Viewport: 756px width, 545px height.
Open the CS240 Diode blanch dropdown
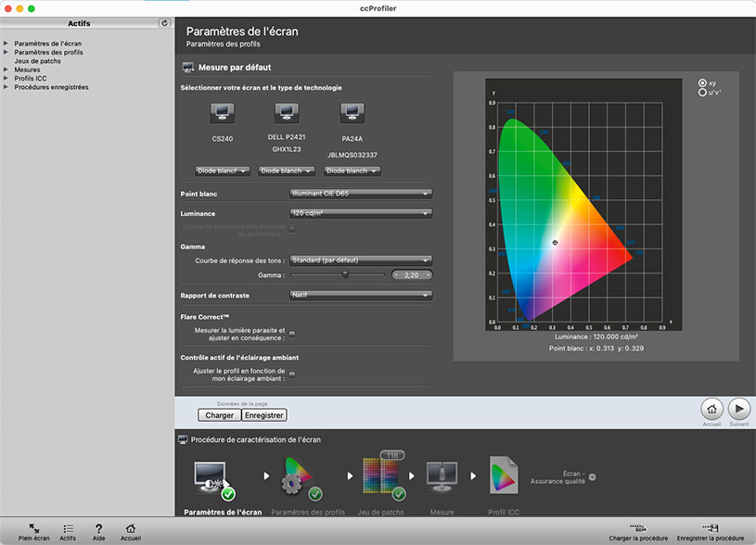click(223, 171)
